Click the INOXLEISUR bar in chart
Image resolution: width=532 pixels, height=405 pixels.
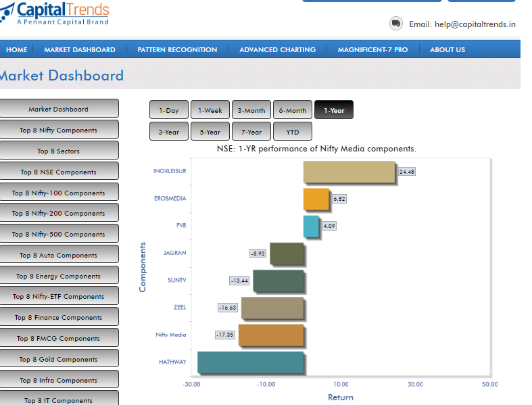(x=349, y=172)
